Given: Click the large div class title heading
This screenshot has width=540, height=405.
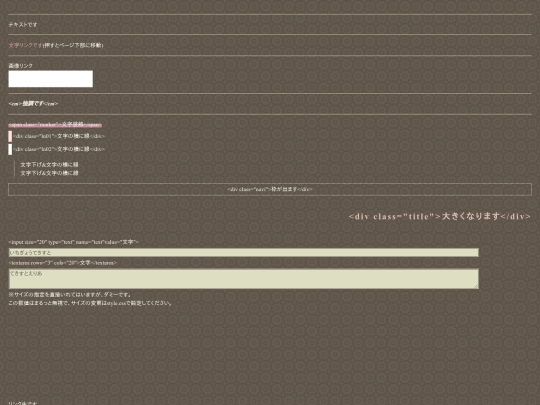Looking at the screenshot, I should tap(440, 216).
